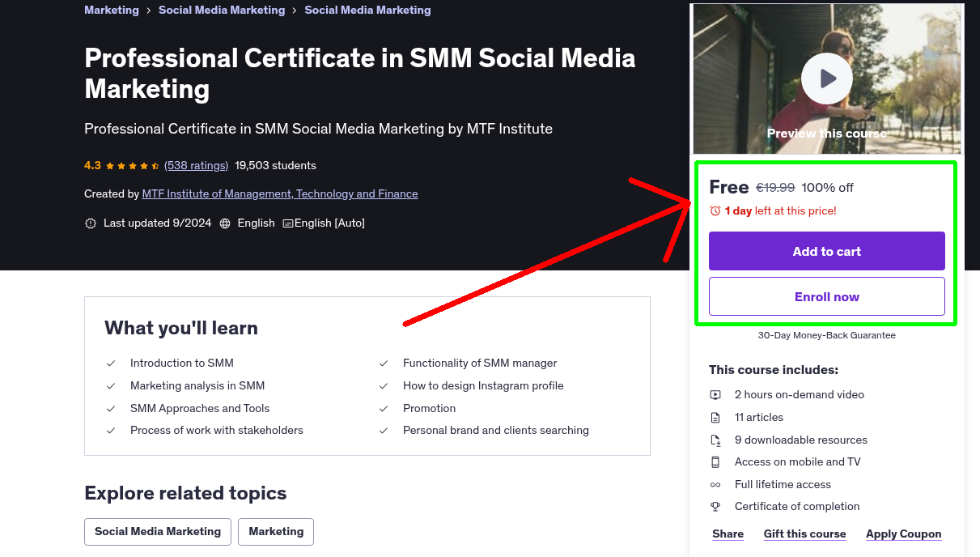Click Enroll now button
This screenshot has width=980, height=557.
827,296
